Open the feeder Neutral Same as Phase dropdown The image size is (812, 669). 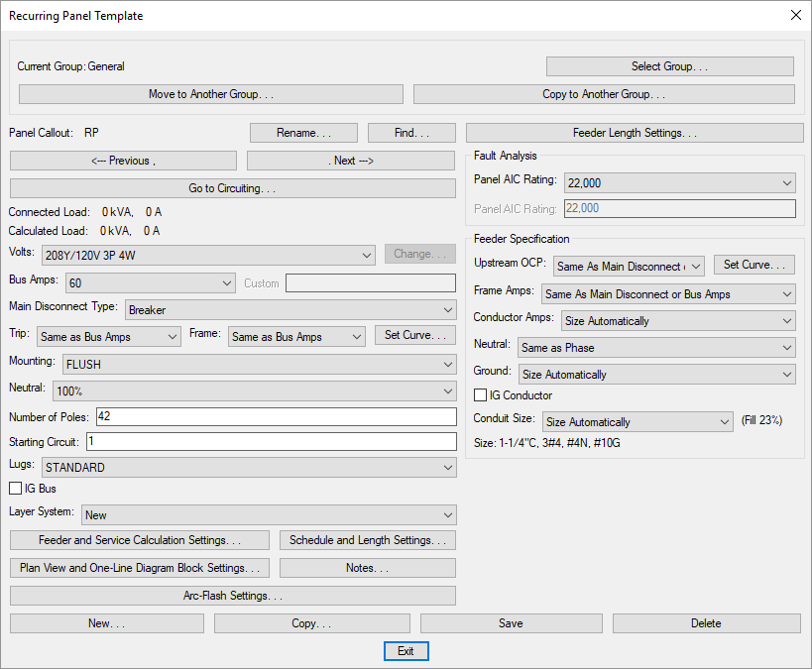[656, 348]
